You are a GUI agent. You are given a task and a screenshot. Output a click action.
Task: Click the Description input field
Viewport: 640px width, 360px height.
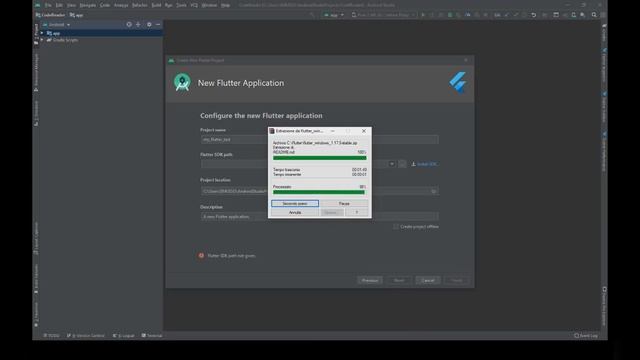(x=320, y=217)
